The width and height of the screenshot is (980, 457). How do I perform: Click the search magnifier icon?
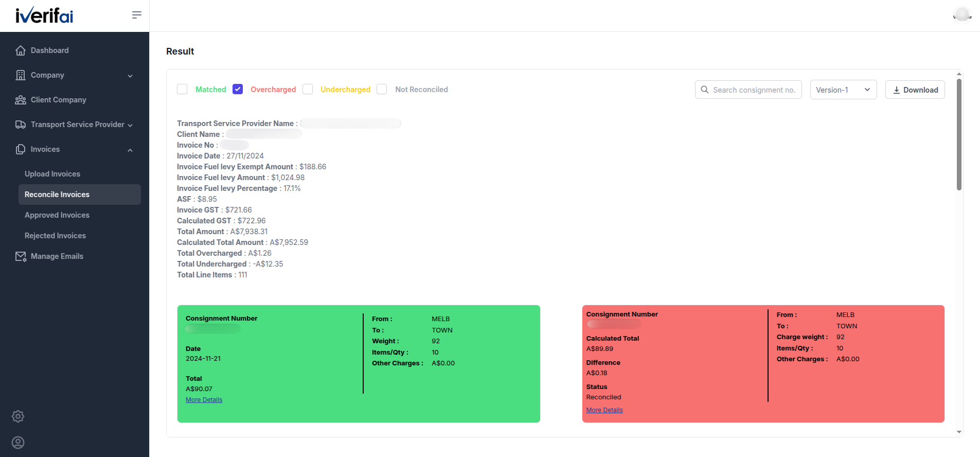point(705,90)
